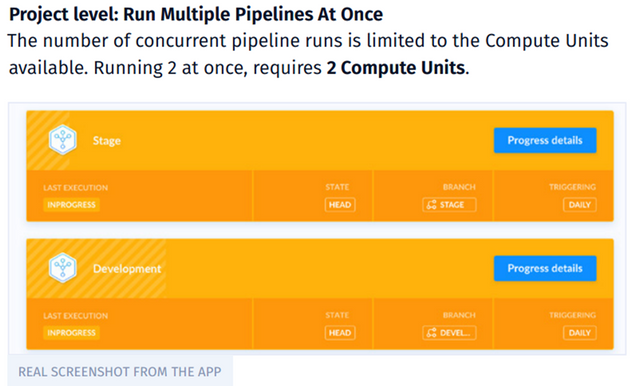The height and width of the screenshot is (386, 640).
Task: Click the STAGE branch badge
Action: click(449, 205)
